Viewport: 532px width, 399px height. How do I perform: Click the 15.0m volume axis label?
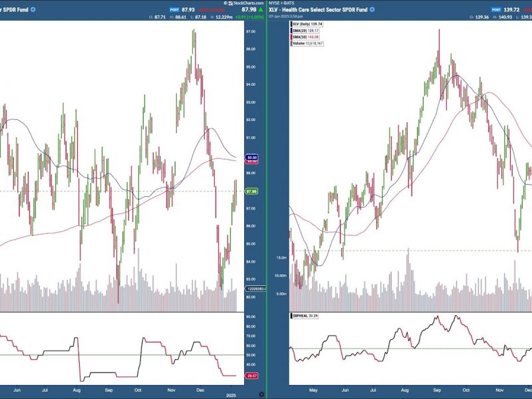[x=281, y=258]
